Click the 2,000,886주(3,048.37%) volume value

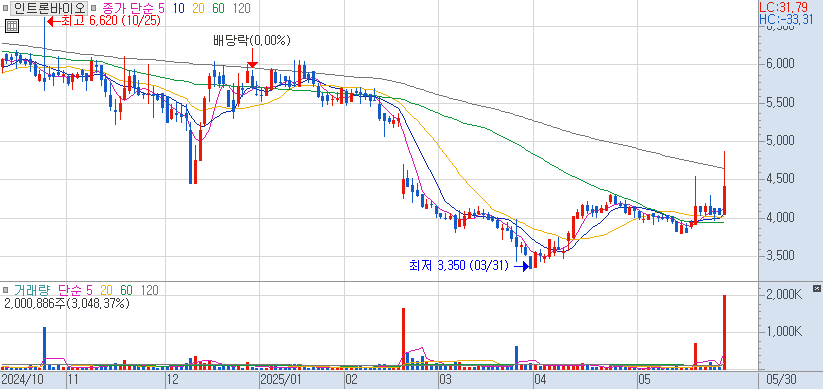pyautogui.click(x=67, y=303)
